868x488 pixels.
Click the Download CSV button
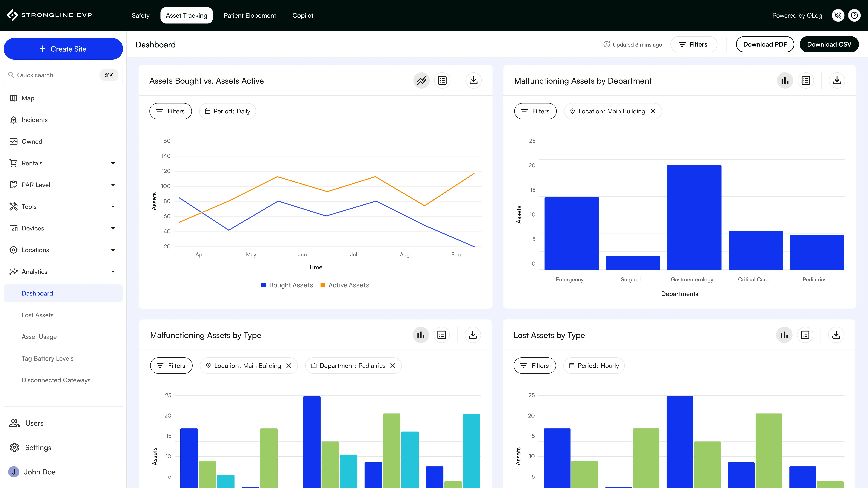point(829,44)
